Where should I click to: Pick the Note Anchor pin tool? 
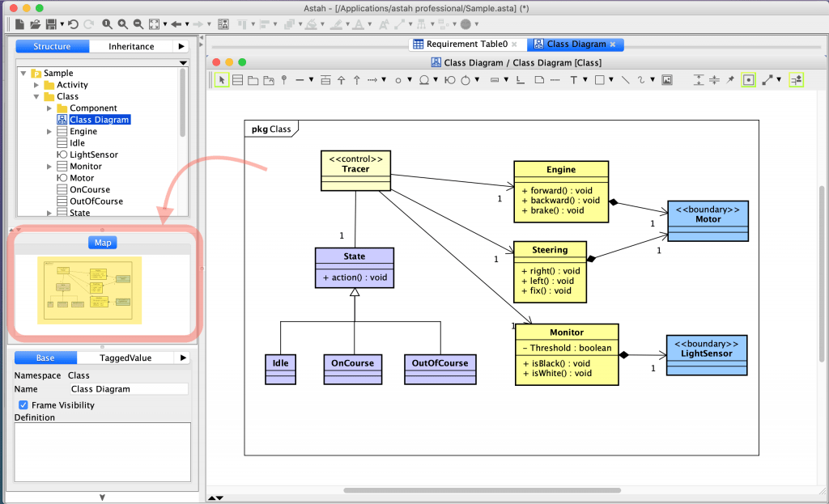coord(285,79)
